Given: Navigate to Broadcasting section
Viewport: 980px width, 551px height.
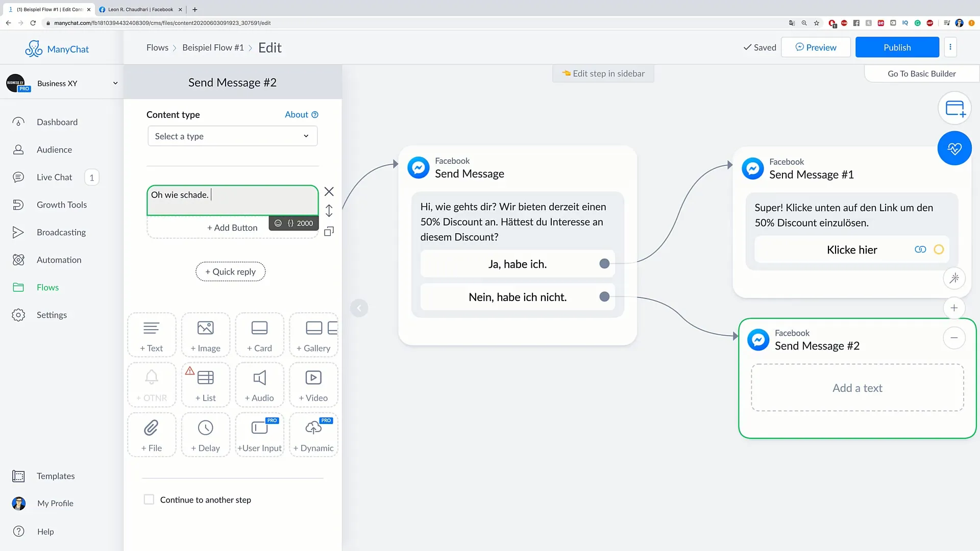Looking at the screenshot, I should [x=61, y=232].
